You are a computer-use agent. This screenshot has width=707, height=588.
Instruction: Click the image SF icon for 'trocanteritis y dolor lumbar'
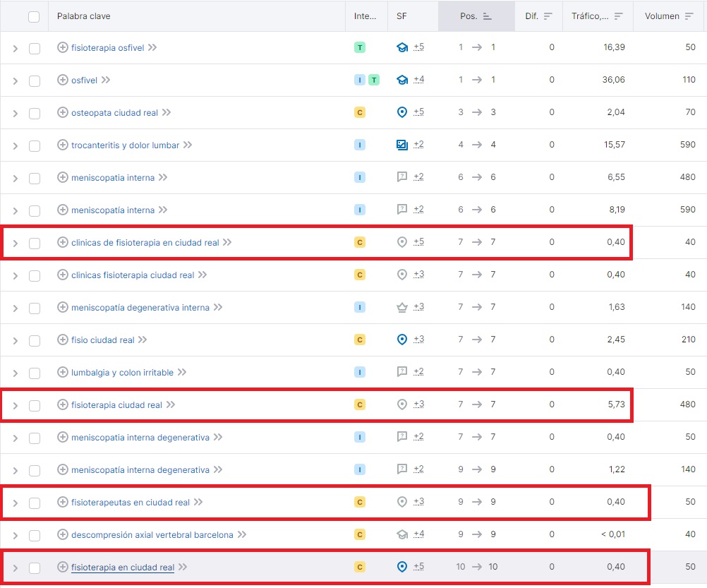pyautogui.click(x=402, y=145)
